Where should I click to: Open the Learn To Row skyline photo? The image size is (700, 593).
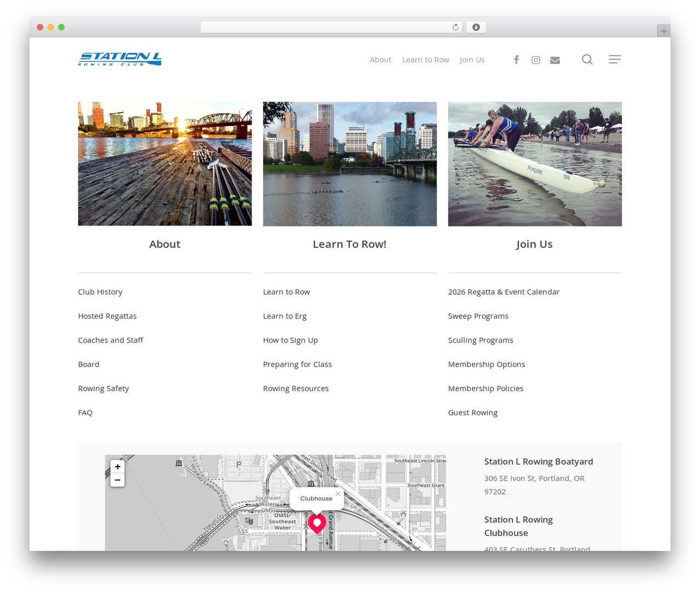click(350, 164)
